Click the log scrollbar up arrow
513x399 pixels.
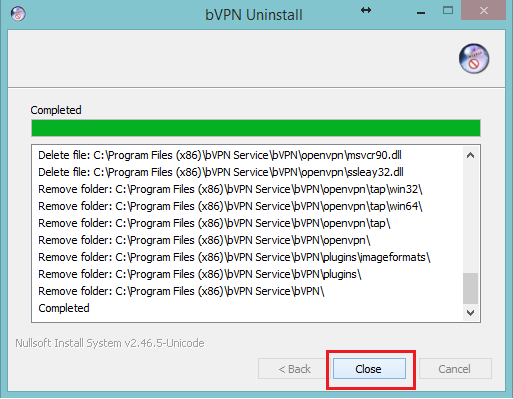(x=470, y=155)
